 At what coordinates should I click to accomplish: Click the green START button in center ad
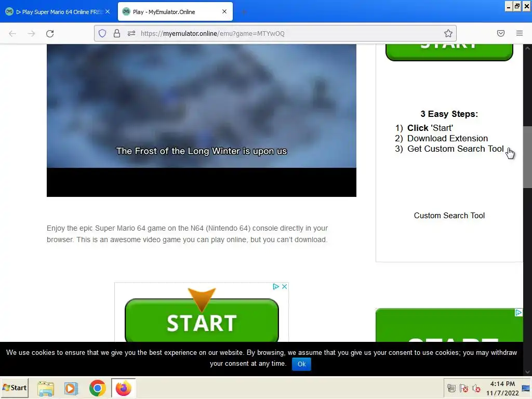(202, 321)
